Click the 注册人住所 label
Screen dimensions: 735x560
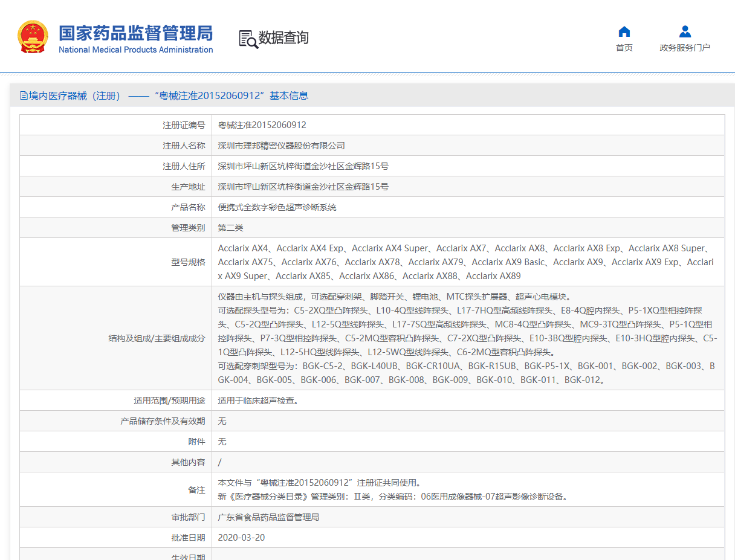pos(184,166)
